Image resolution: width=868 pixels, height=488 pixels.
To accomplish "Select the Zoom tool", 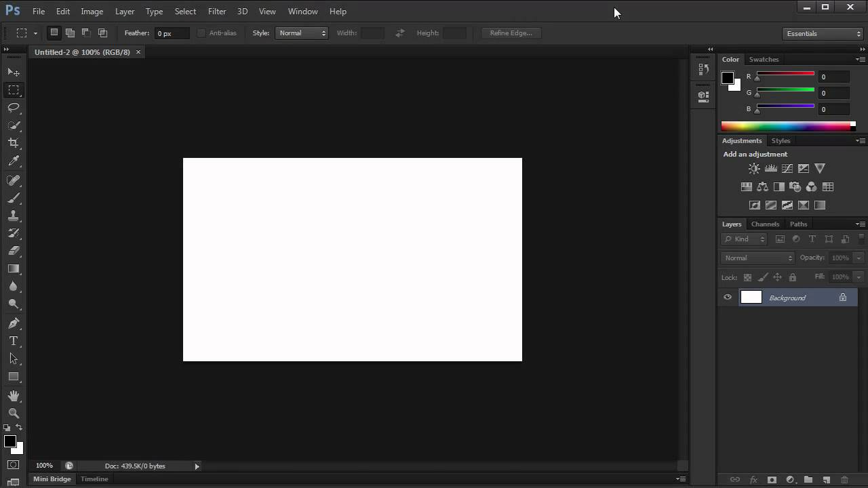I will coord(14,413).
